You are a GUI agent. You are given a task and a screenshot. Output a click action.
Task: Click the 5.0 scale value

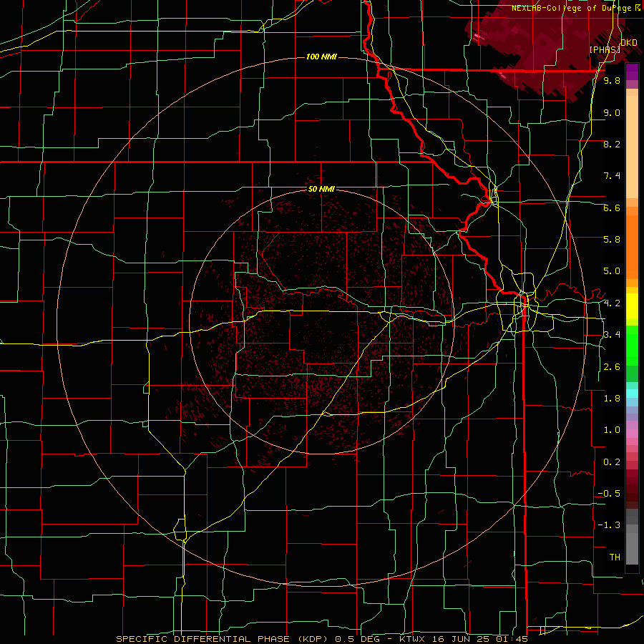[x=612, y=271]
